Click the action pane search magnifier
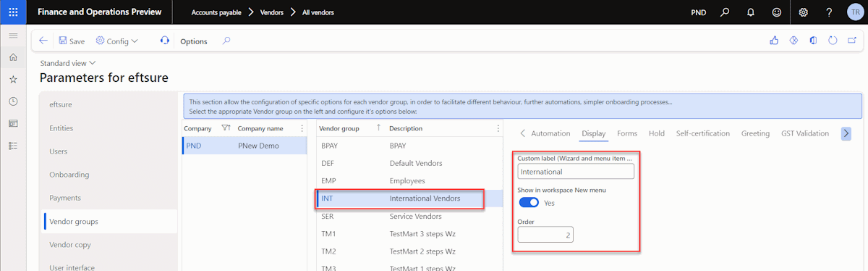This screenshot has height=271, width=868. click(226, 41)
